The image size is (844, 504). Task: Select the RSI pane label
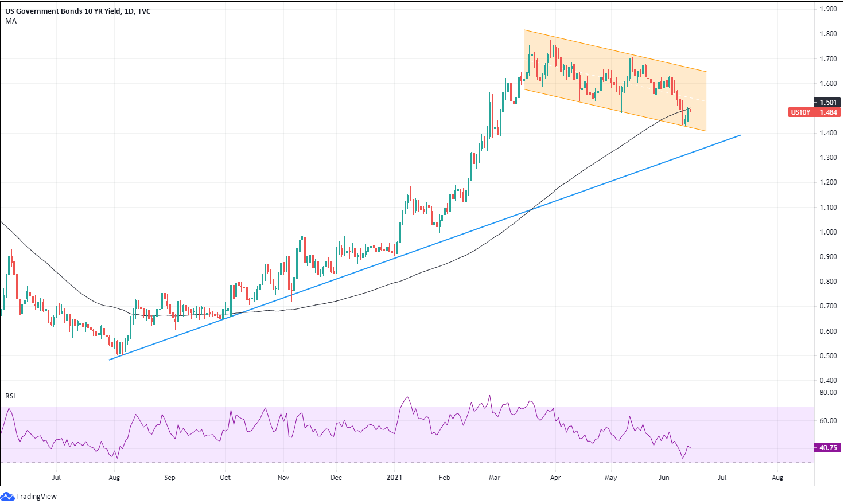coord(10,396)
